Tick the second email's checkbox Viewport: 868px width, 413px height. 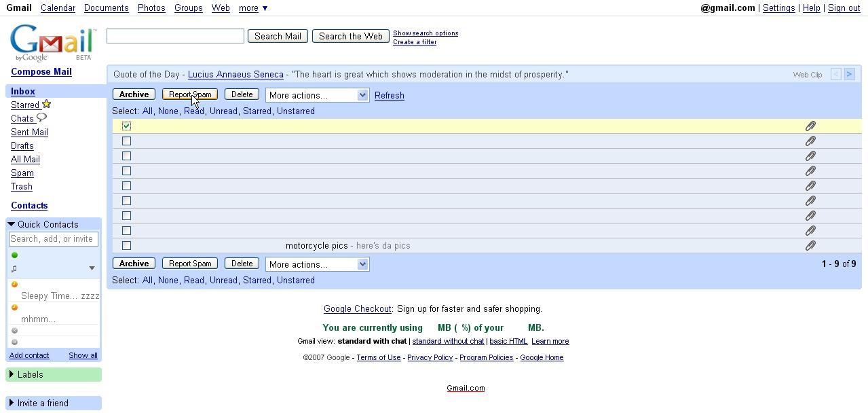126,141
